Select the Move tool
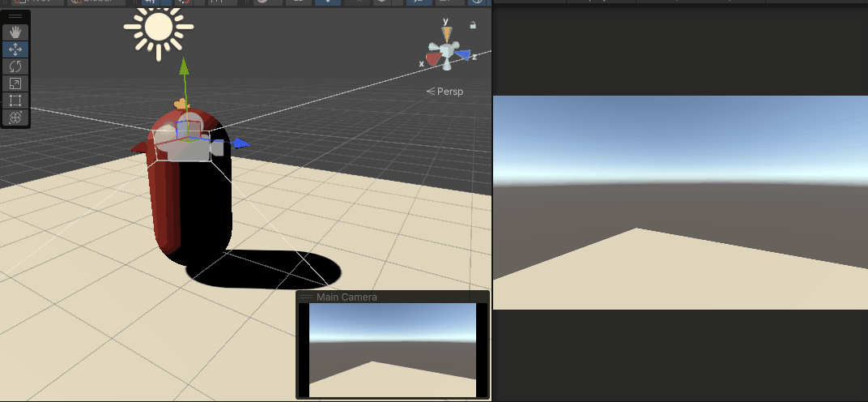Image resolution: width=868 pixels, height=402 pixels. (15, 49)
